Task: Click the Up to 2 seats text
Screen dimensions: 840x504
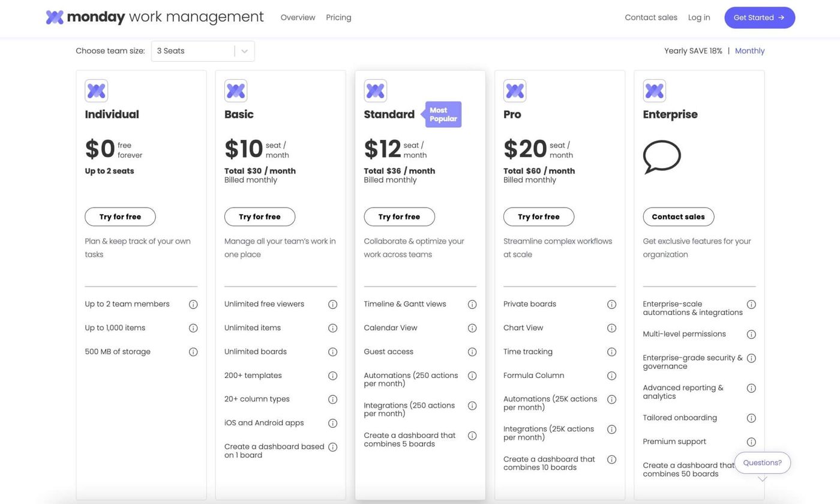Action: pos(109,171)
